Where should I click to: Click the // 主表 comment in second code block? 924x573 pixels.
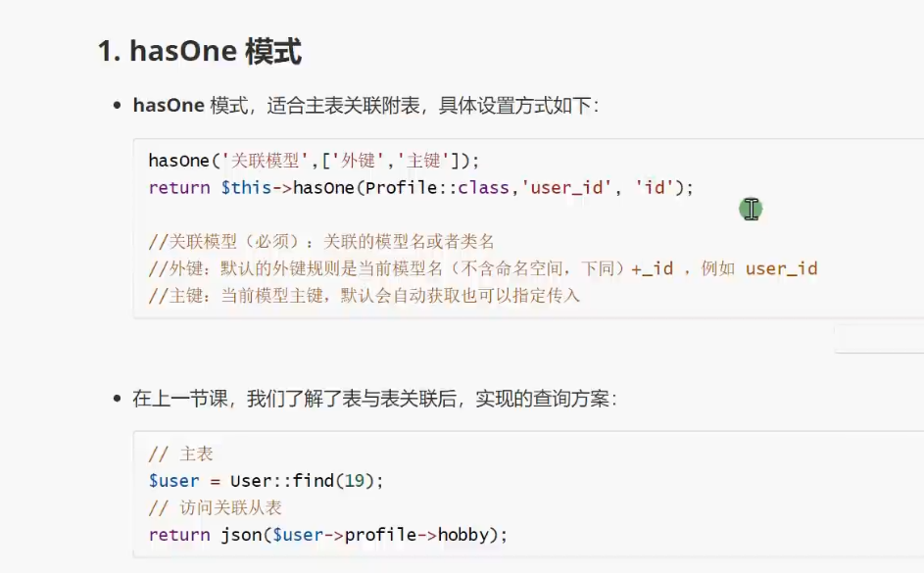click(x=180, y=454)
